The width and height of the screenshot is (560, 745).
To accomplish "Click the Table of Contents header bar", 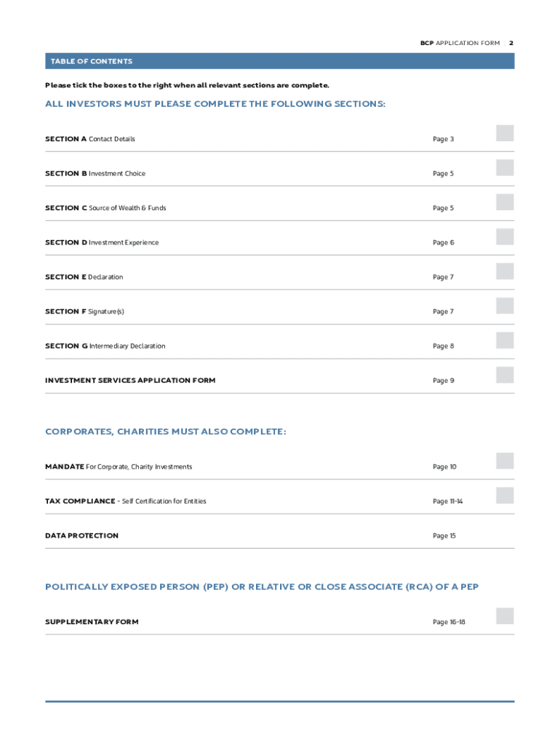I will [x=279, y=61].
